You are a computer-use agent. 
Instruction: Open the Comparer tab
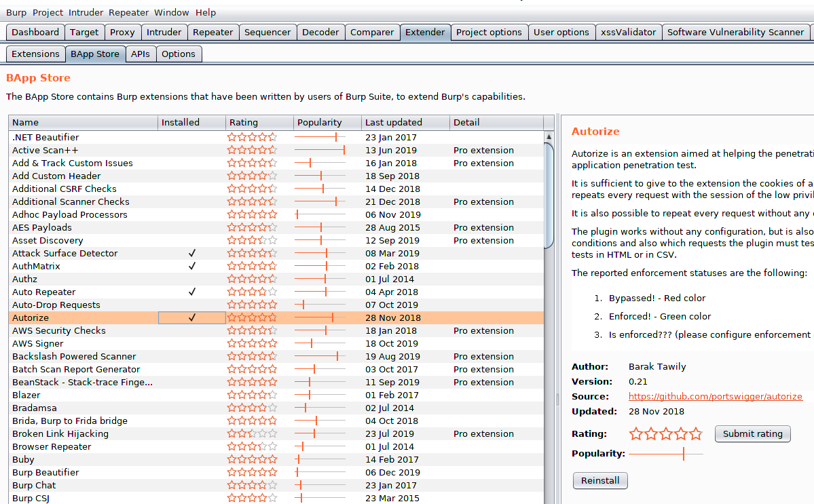point(372,32)
